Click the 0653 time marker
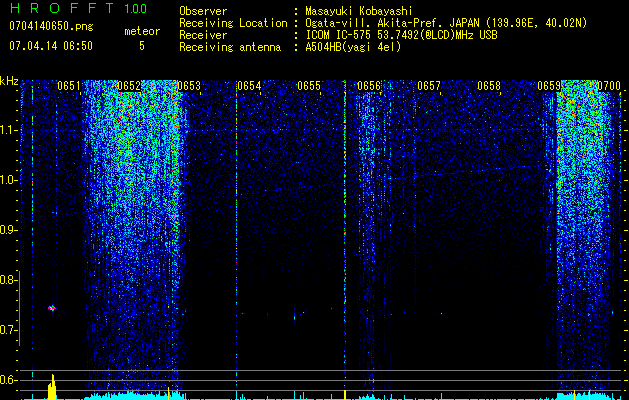The image size is (629, 400). click(189, 86)
